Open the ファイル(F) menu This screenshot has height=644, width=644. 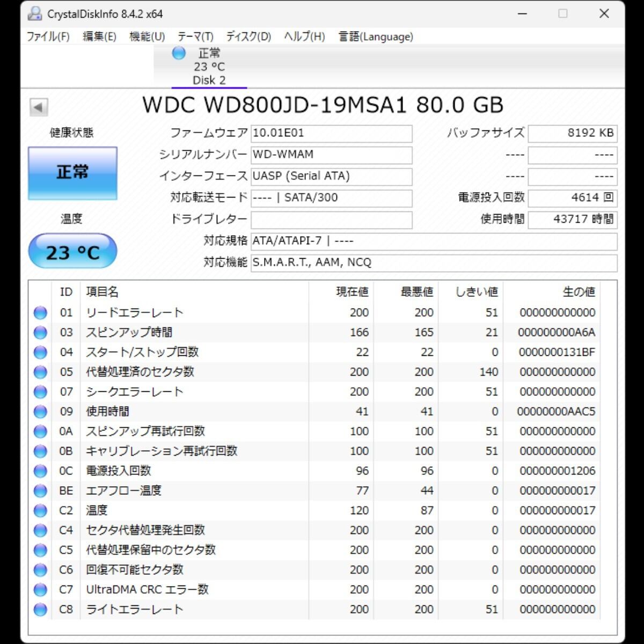click(x=48, y=36)
